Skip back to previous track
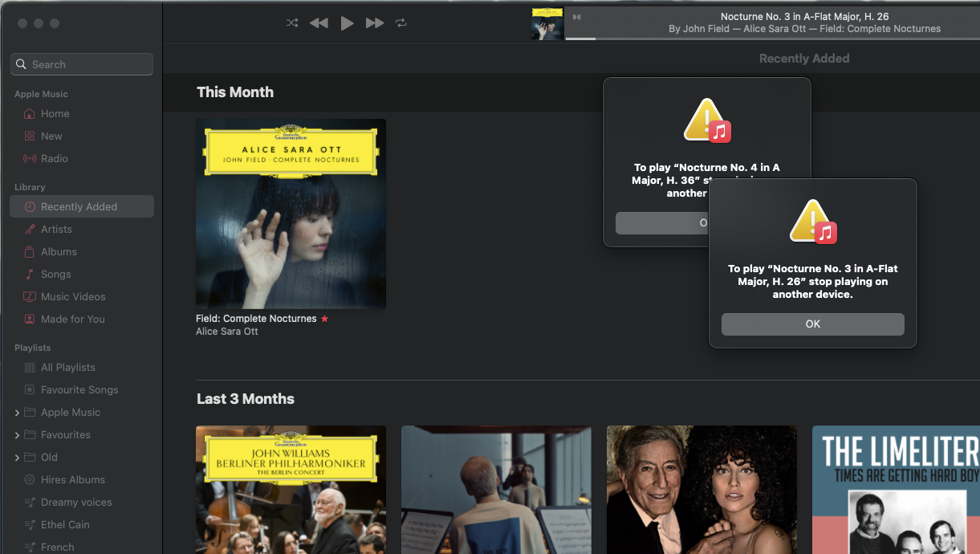Viewport: 980px width, 554px height. (x=319, y=23)
